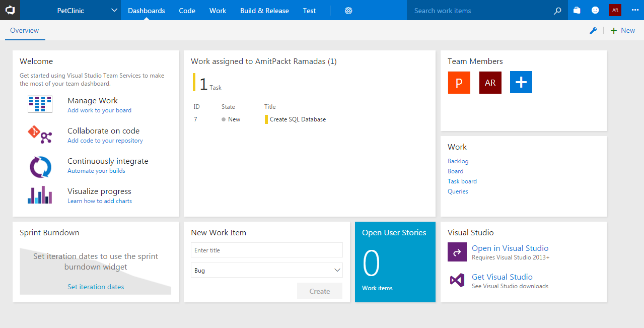This screenshot has height=328, width=644.
Task: Click the New dashboard button
Action: [623, 31]
